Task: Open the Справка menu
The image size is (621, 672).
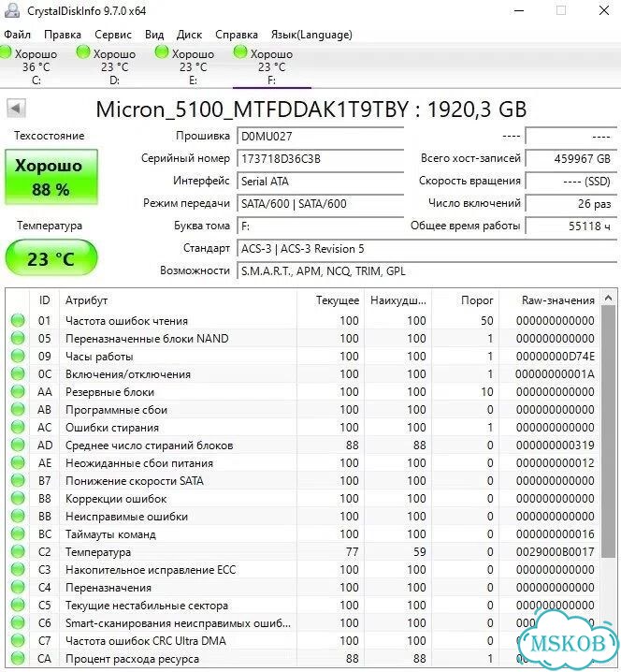Action: [x=237, y=35]
